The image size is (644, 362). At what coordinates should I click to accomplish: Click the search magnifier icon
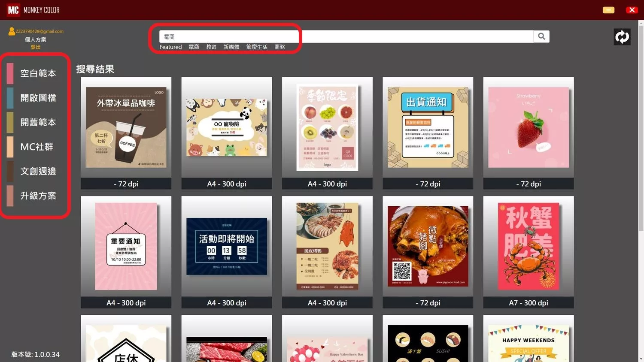point(541,36)
